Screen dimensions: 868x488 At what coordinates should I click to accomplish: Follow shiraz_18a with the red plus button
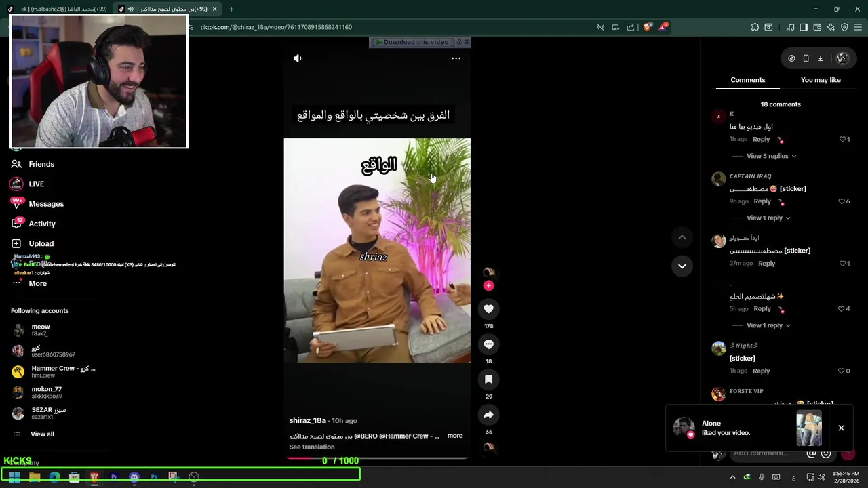coord(488,285)
